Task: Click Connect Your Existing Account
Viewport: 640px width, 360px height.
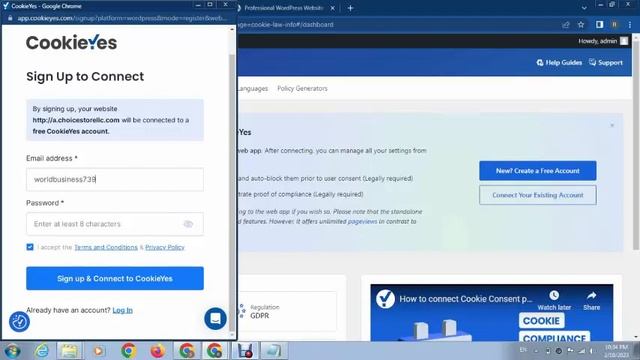Action: pos(538,195)
